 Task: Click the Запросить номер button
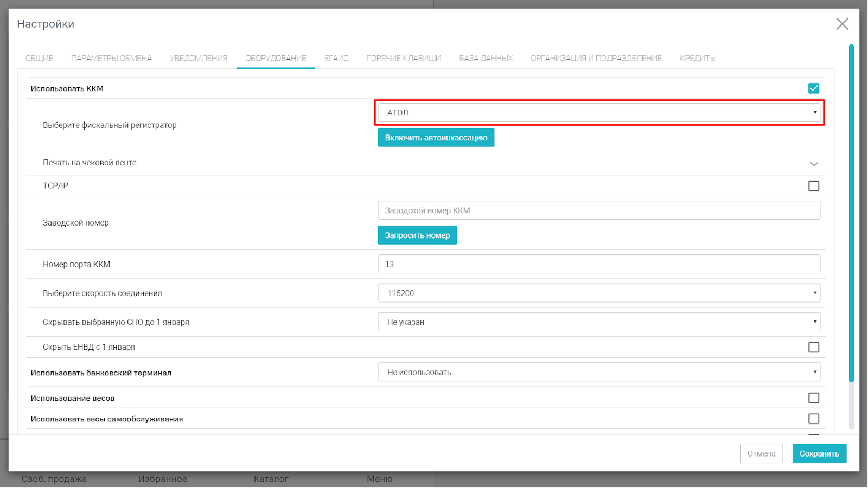coord(417,235)
